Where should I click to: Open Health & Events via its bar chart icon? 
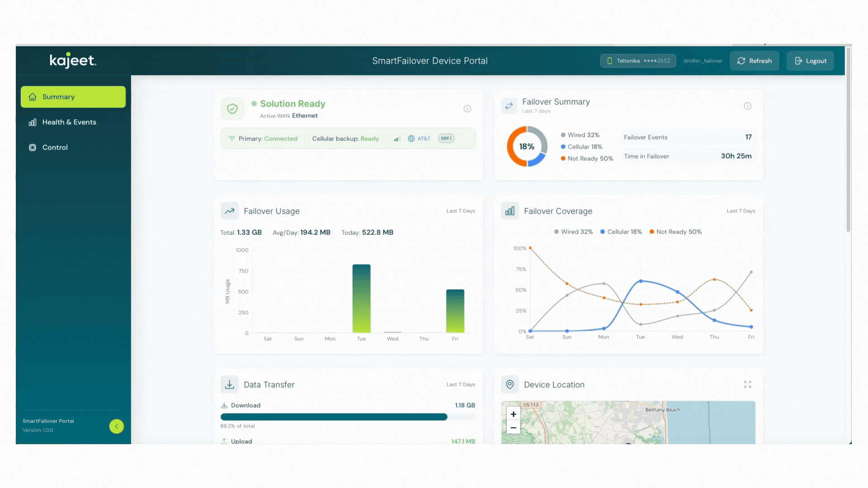point(32,122)
